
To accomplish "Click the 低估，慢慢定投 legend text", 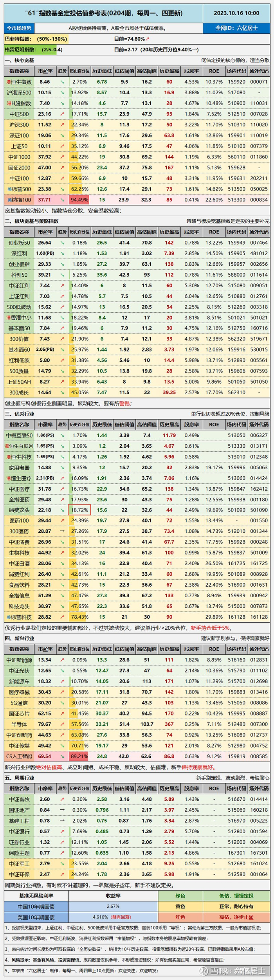I will coord(236,896).
